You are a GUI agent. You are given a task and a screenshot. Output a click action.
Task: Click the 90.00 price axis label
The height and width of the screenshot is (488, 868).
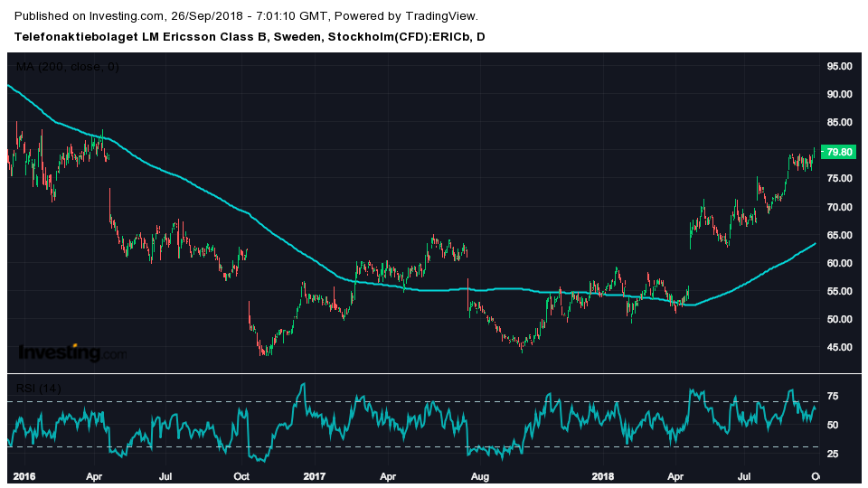click(x=839, y=95)
